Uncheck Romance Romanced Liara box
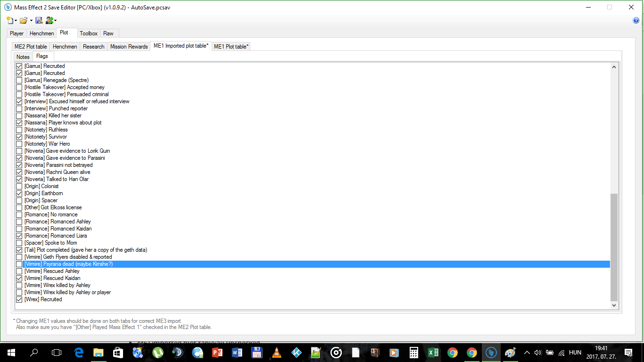Screen dimensions: 644x362 (19, 236)
